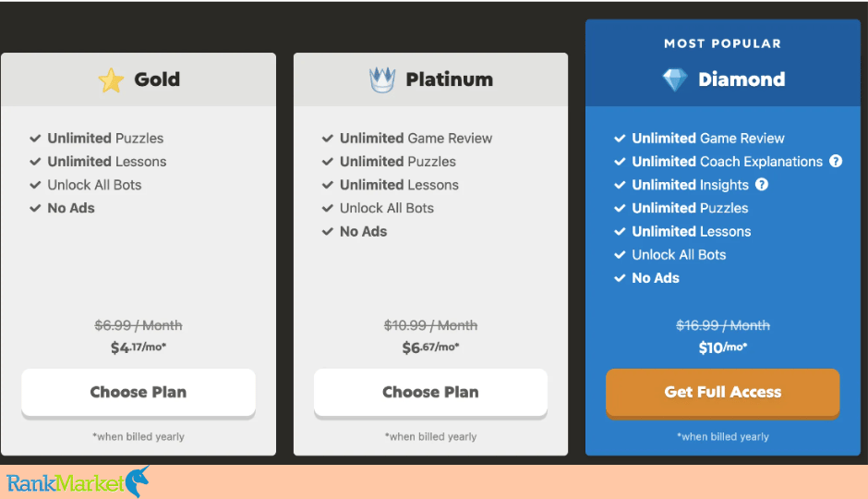Screen dimensions: 868x499
Task: Choose the Platinum plan
Action: coord(430,392)
